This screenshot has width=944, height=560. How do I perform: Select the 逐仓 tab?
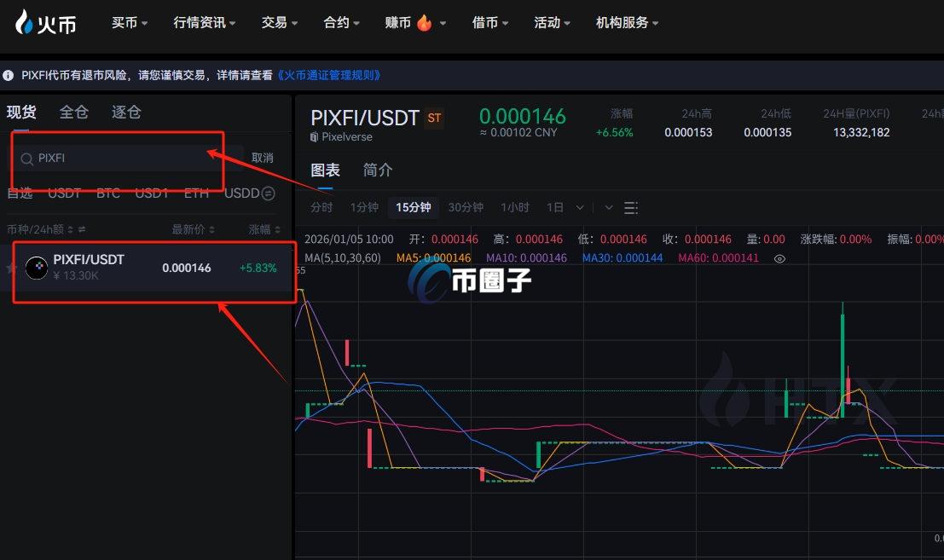tap(126, 112)
